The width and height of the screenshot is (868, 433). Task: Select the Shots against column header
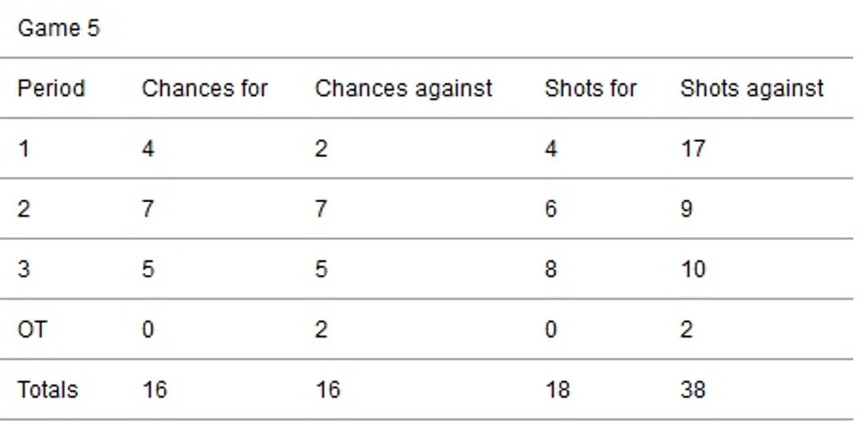(751, 89)
